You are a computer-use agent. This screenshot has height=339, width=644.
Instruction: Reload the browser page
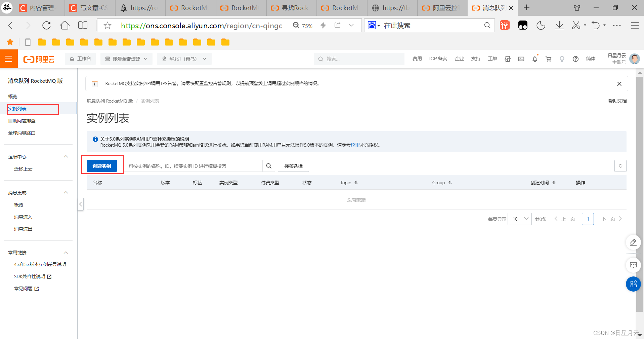pos(46,25)
